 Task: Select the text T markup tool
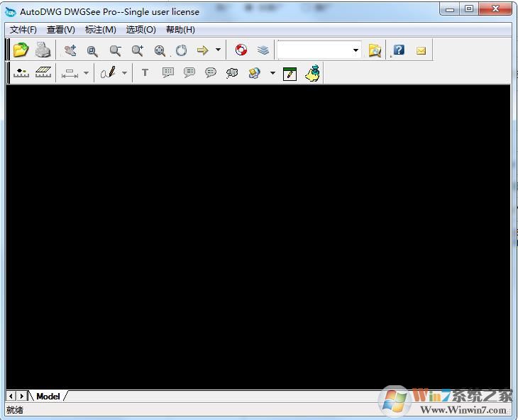(145, 73)
